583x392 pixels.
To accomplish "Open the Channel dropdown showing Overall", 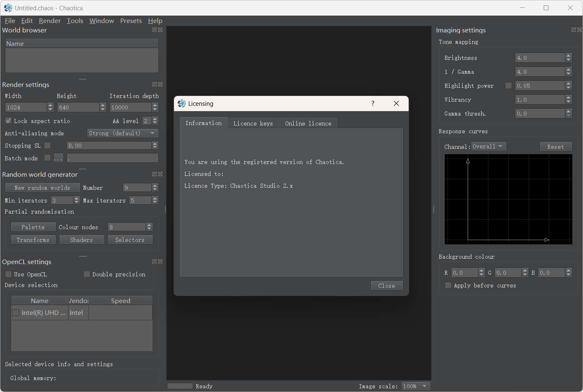I will click(x=489, y=146).
